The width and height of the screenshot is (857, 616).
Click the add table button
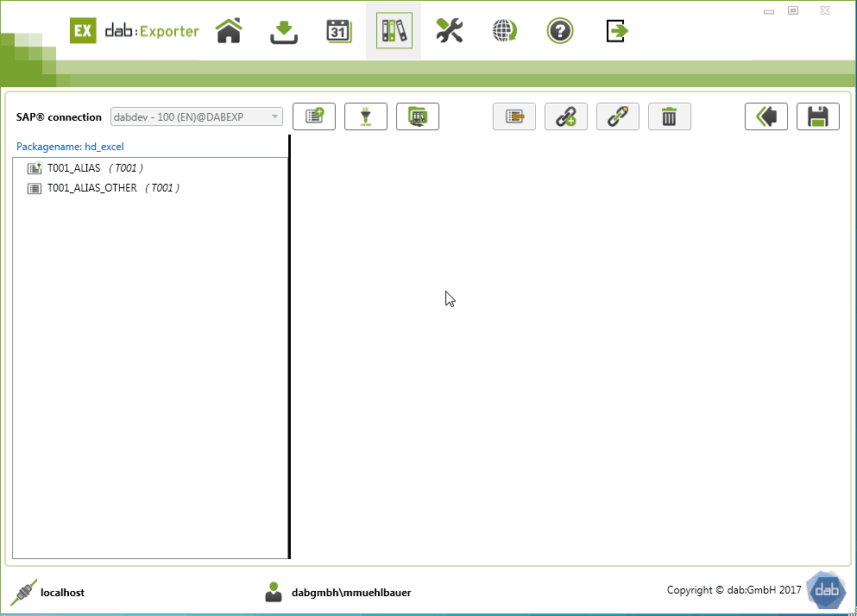[314, 116]
